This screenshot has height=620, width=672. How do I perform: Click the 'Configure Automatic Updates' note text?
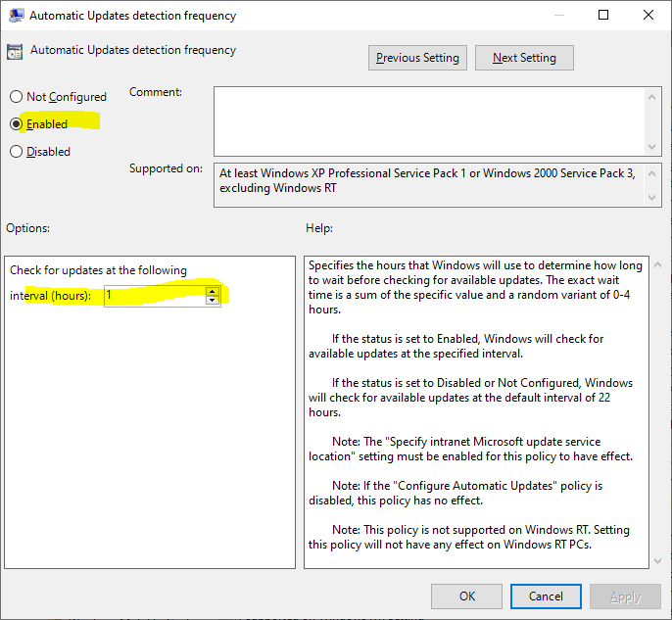click(x=456, y=494)
